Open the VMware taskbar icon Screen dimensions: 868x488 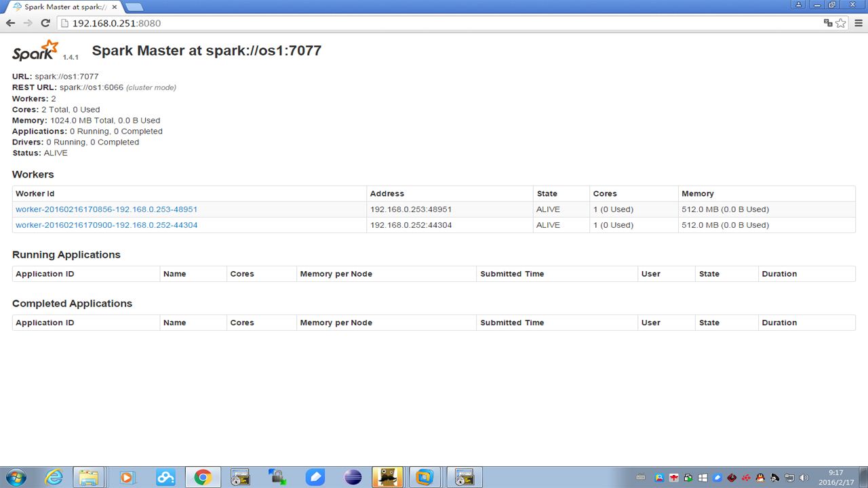pos(425,477)
